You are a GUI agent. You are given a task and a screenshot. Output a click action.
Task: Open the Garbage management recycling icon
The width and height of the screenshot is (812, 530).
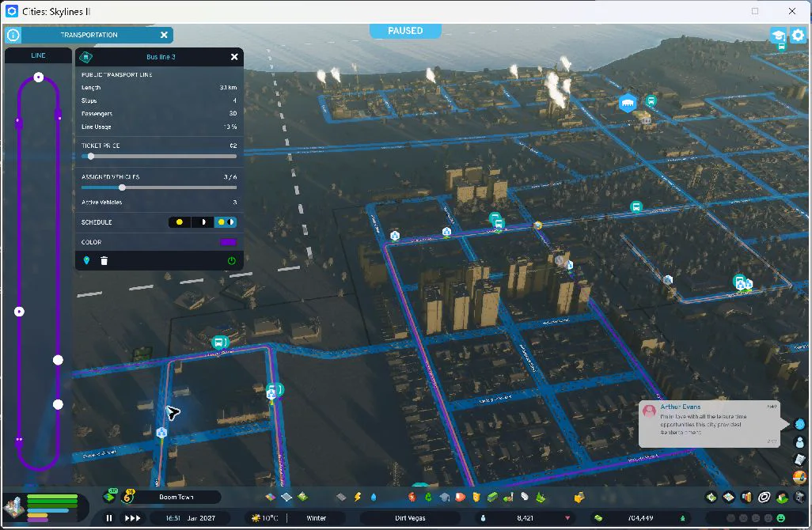point(427,497)
